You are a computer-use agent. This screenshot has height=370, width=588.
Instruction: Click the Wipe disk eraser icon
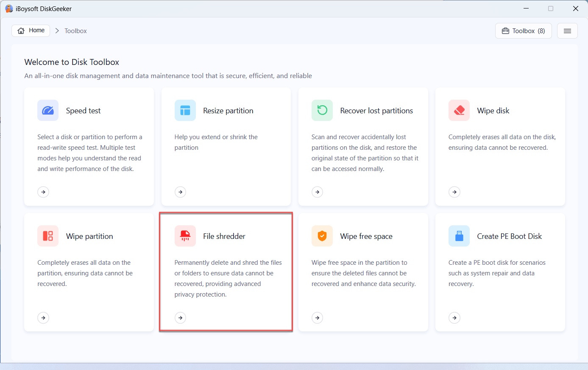point(459,111)
